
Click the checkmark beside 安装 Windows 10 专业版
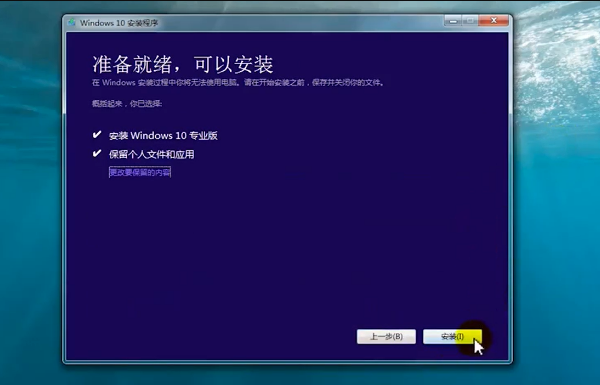coord(97,135)
